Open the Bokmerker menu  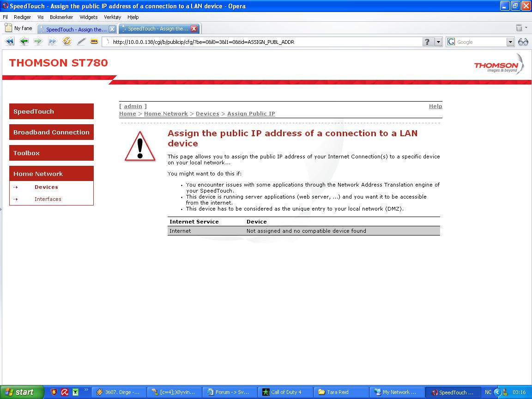point(61,17)
